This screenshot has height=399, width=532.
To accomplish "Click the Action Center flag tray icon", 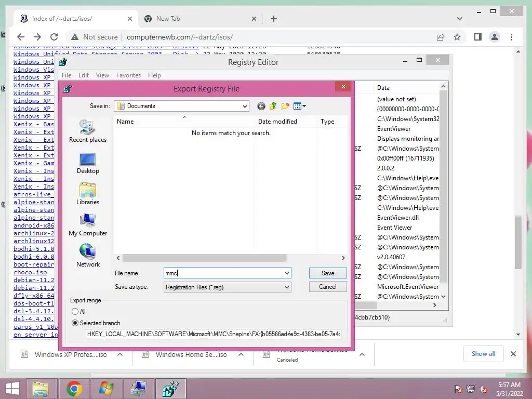I will pos(458,389).
